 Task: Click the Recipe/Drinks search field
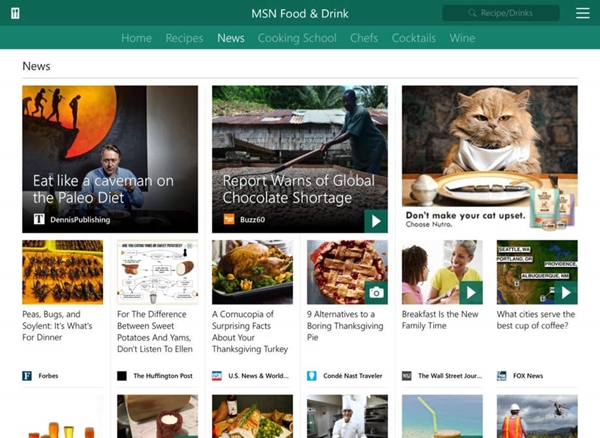click(x=501, y=13)
